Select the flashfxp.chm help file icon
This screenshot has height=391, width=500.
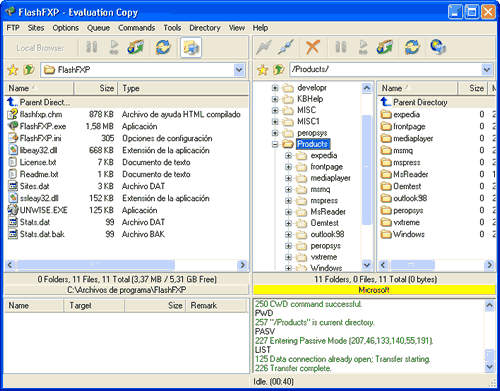click(x=13, y=114)
